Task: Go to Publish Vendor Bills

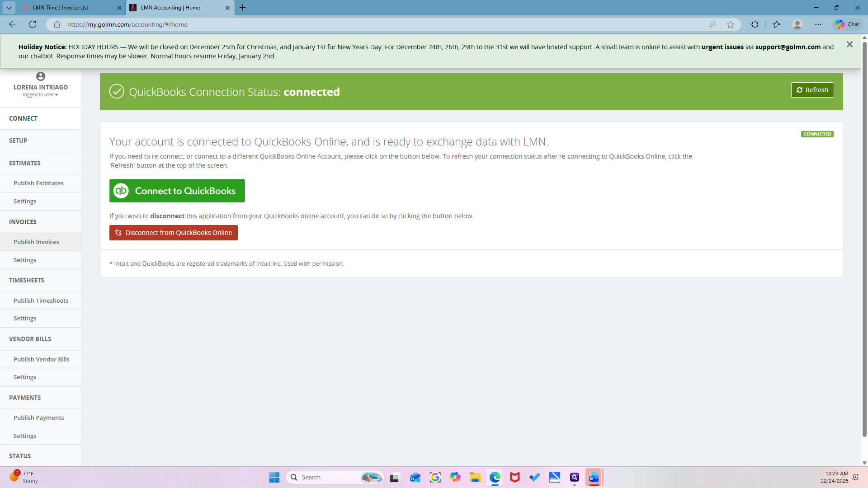Action: [41, 359]
